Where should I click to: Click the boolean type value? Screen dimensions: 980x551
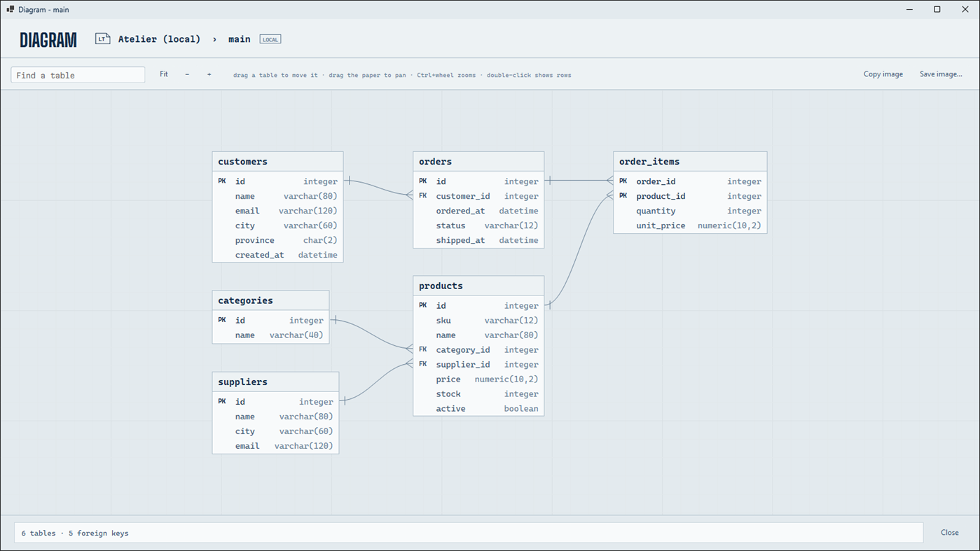pos(521,409)
